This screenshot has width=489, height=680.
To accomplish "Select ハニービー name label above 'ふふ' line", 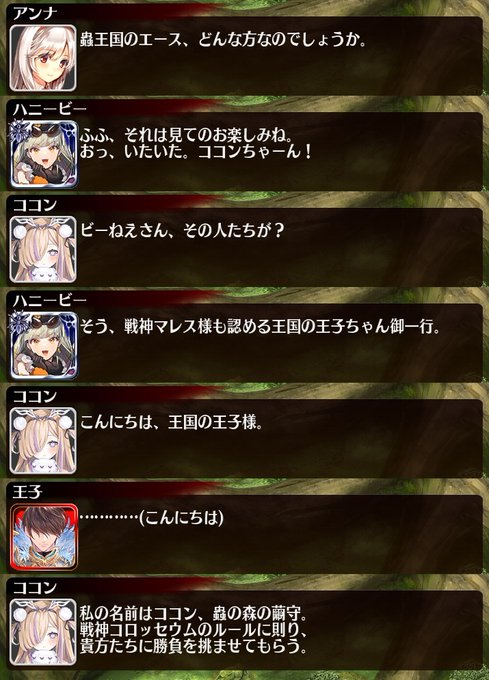I will point(49,109).
